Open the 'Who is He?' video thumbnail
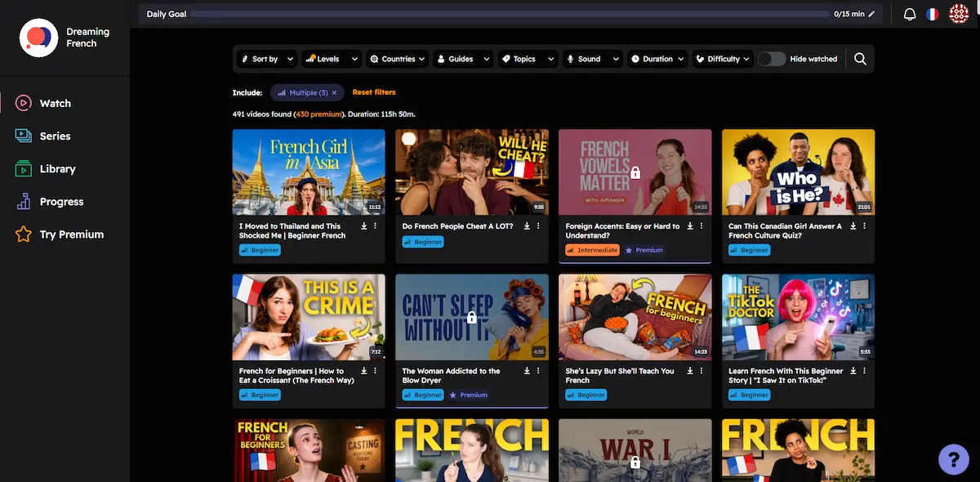 click(x=798, y=172)
